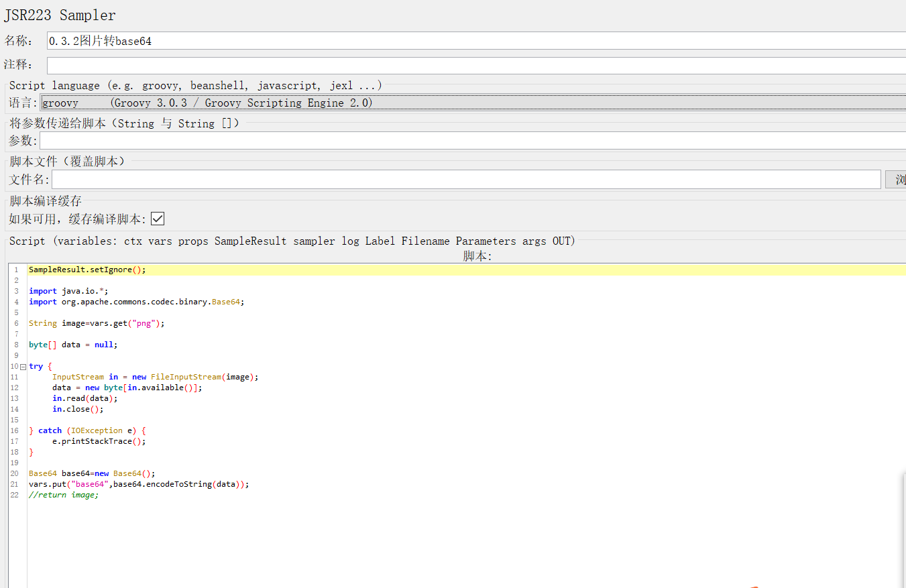Click the comment '//return image;'
Viewport: 906px width, 588px height.
(64, 495)
